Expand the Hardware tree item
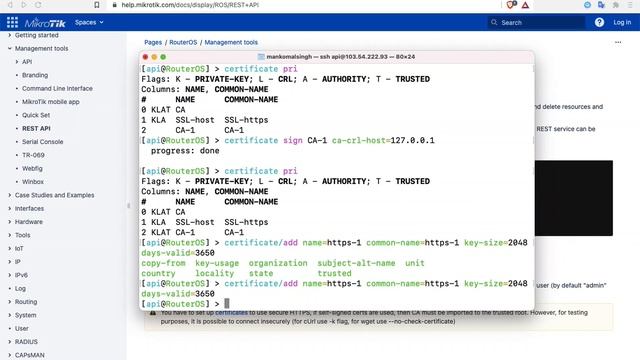Viewport: 640px width, 360px height. [10, 222]
